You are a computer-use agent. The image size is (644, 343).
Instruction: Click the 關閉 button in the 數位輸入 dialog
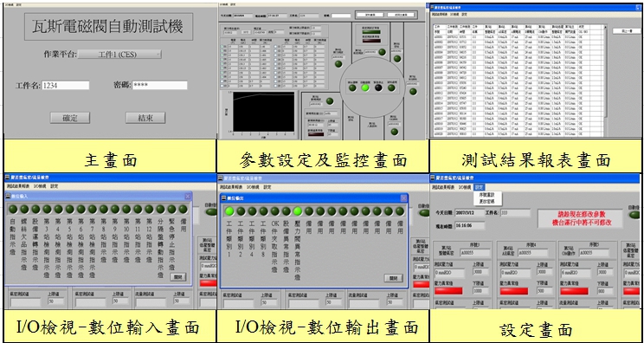coord(178,276)
